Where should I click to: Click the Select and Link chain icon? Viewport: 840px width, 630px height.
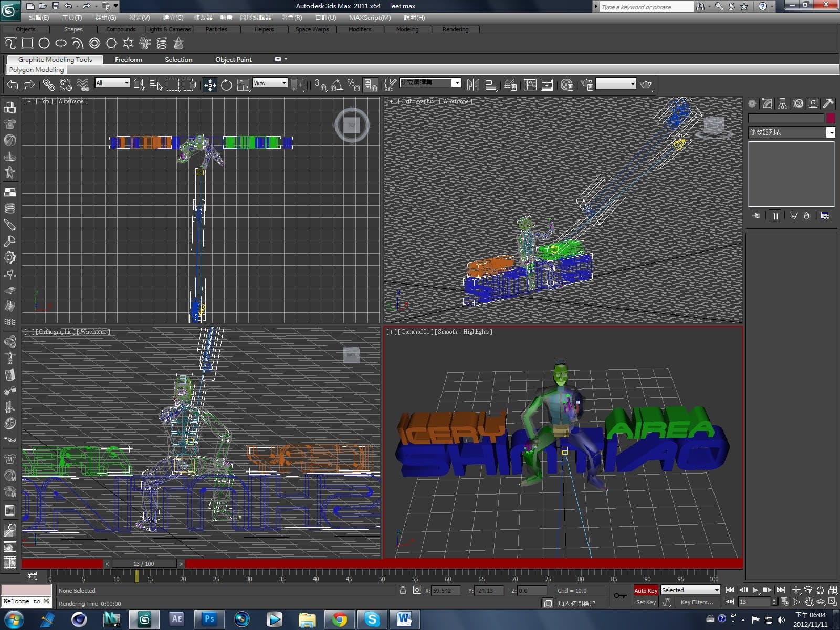point(49,85)
